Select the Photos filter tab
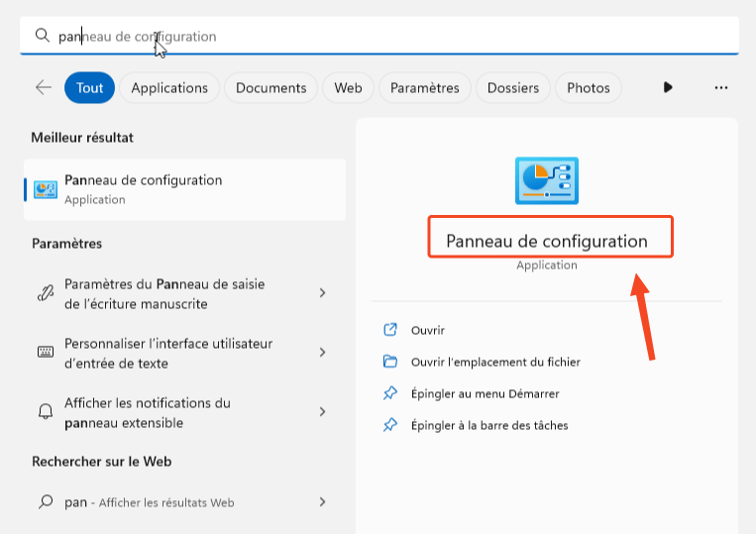Screen dimensions: 756x534 589,88
